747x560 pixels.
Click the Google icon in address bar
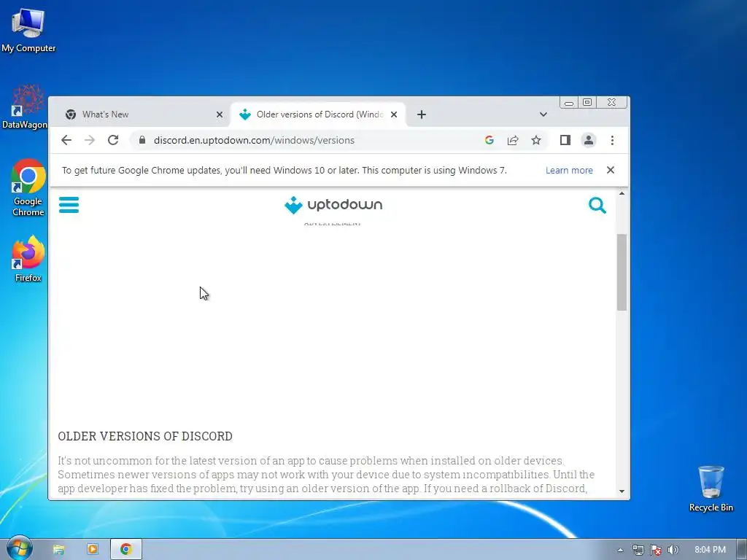[489, 140]
